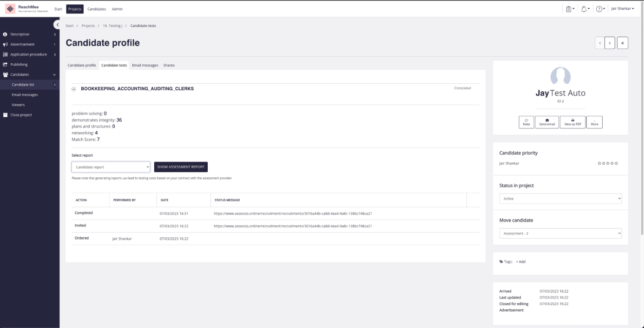The width and height of the screenshot is (644, 328).
Task: Open the notifications bell icon
Action: point(586,9)
